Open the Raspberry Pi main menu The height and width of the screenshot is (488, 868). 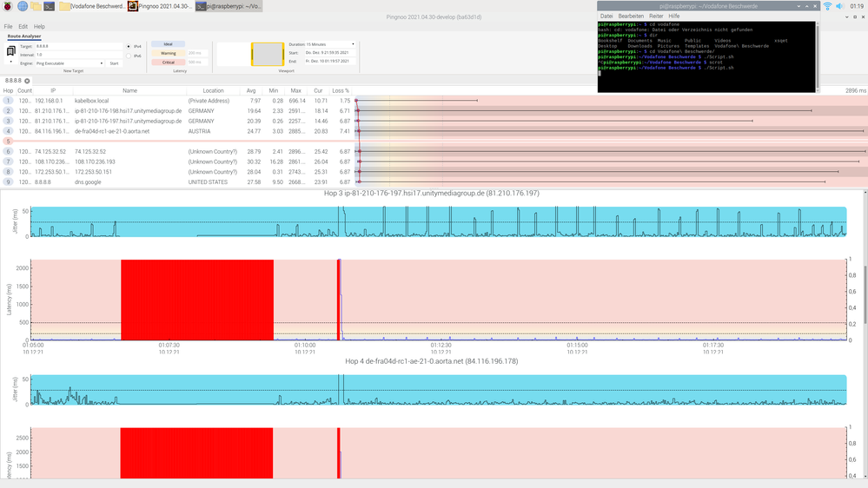pos(7,6)
